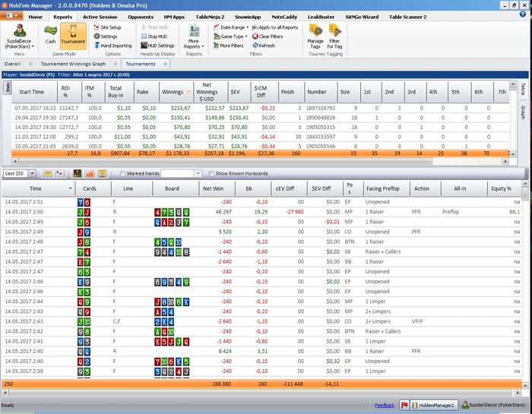The image size is (532, 414).
Task: Open Date Range filter dropdown
Action: (x=231, y=27)
